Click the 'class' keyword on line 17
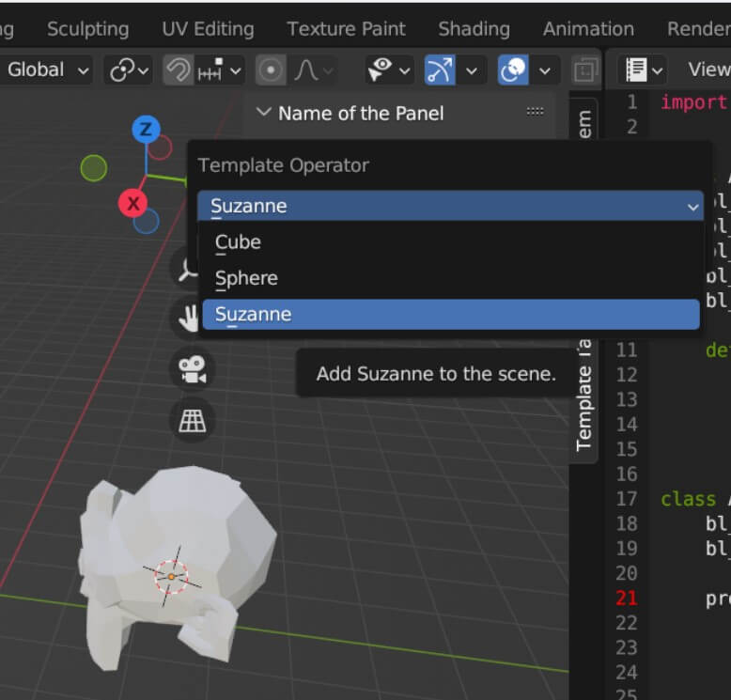Viewport: 731px width, 700px height. click(x=688, y=499)
